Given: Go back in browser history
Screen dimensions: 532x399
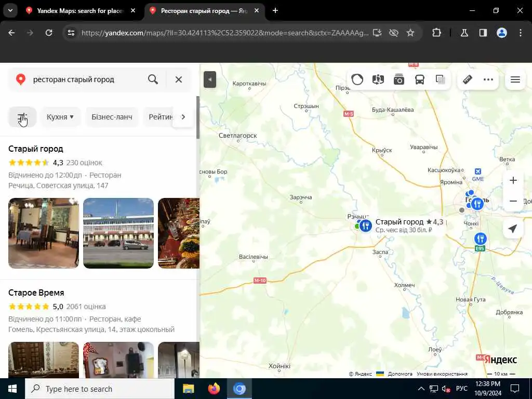Looking at the screenshot, I should coord(11,33).
